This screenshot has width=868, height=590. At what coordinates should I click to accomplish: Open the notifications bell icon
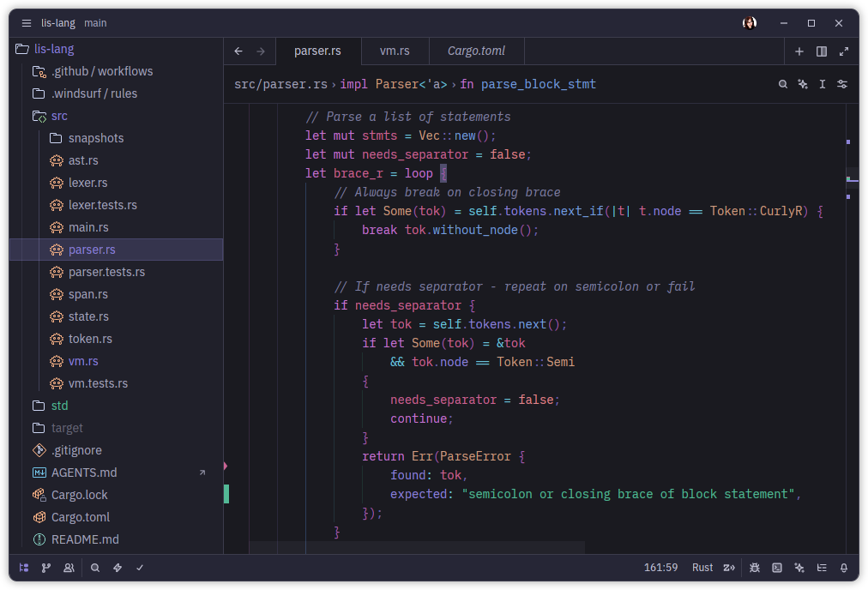[x=844, y=568]
